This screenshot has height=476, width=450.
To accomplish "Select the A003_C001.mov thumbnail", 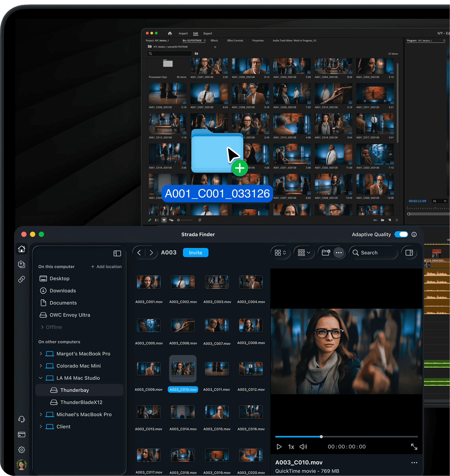I will coord(149,282).
